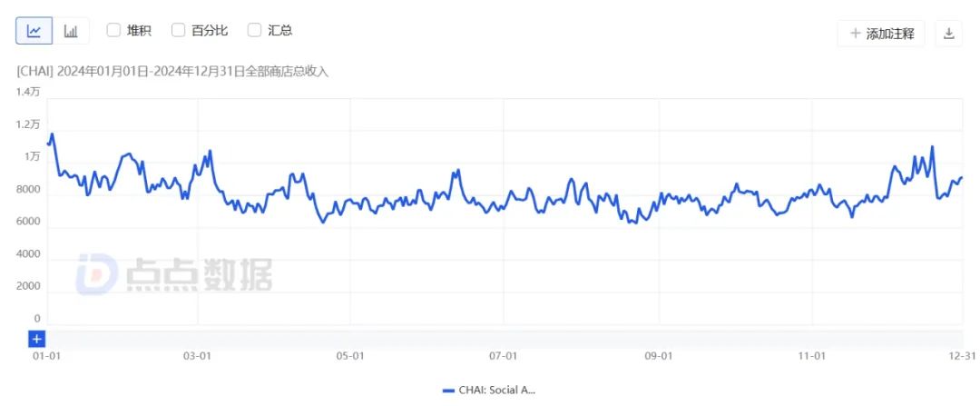Click the 09-01 date label
This screenshot has height=406, width=980.
coord(658,357)
